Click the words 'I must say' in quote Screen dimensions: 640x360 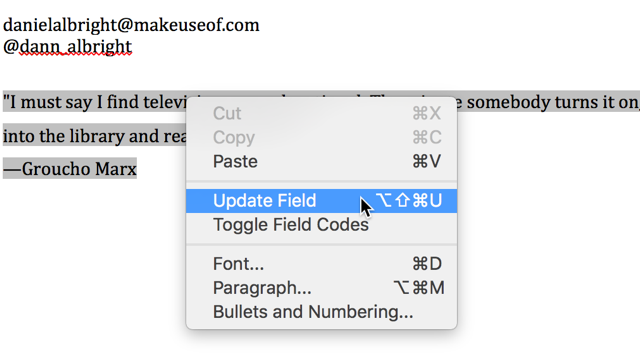coord(51,102)
